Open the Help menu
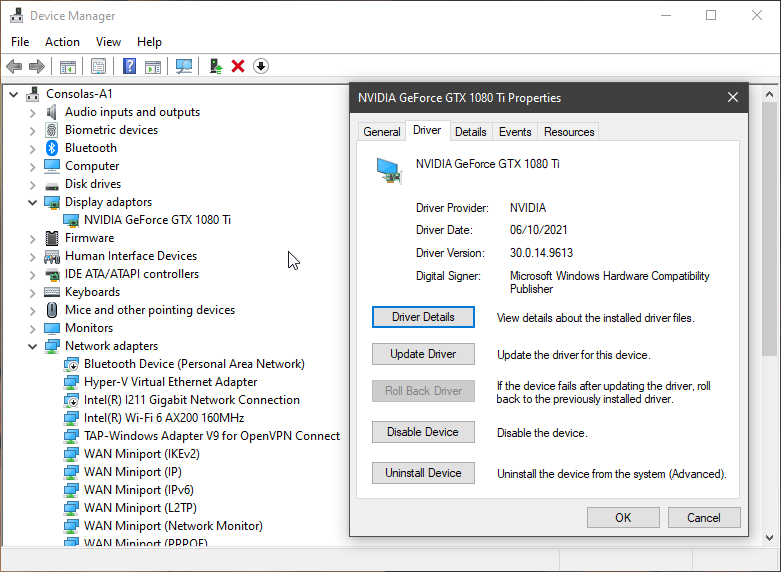This screenshot has height=572, width=781. tap(149, 42)
